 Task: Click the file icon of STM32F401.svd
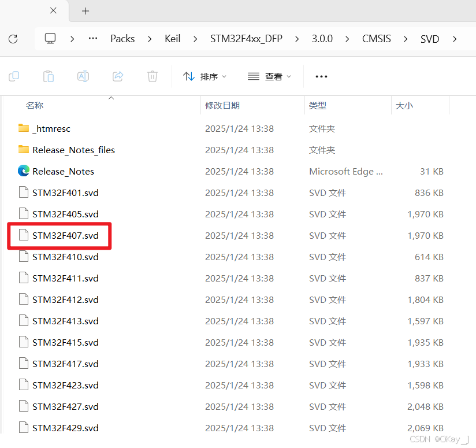point(24,192)
